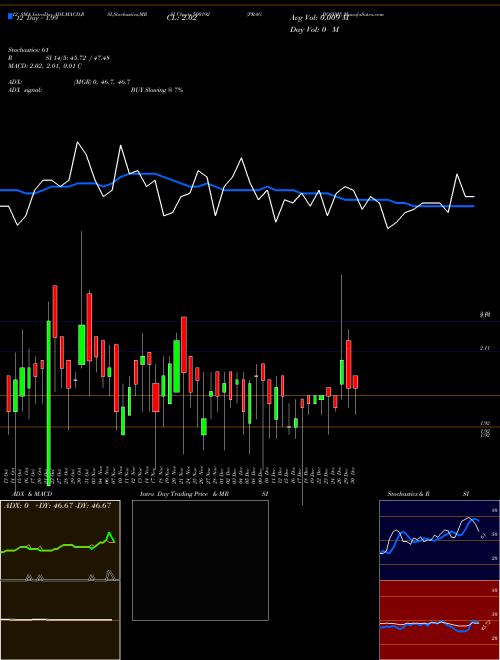
Task: Click the blue moving average line end
Action: [x=473, y=206]
